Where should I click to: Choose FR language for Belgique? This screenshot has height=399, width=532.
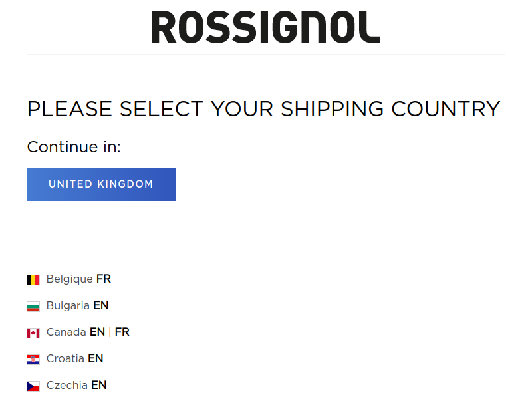click(x=104, y=279)
